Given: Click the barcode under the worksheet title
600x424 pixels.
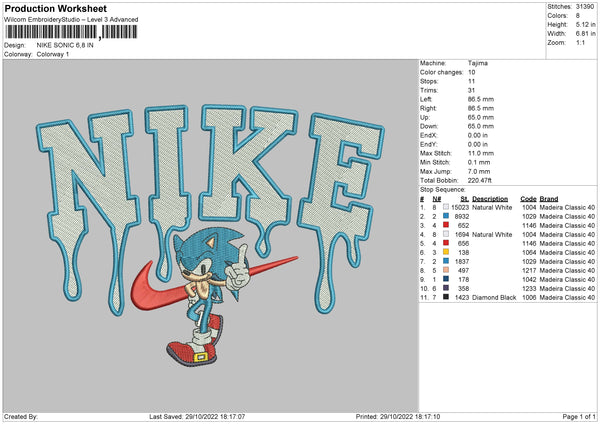Looking at the screenshot, I should [x=71, y=32].
